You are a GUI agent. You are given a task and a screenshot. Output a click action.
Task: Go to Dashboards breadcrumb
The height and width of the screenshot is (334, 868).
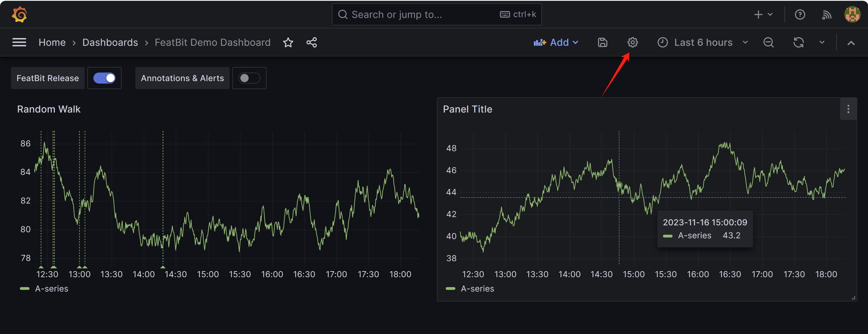click(x=110, y=42)
